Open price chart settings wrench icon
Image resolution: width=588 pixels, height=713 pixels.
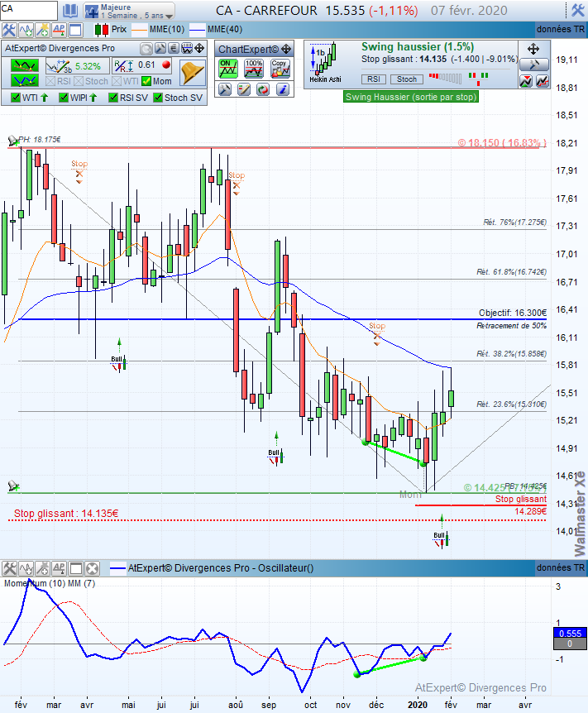9,30
